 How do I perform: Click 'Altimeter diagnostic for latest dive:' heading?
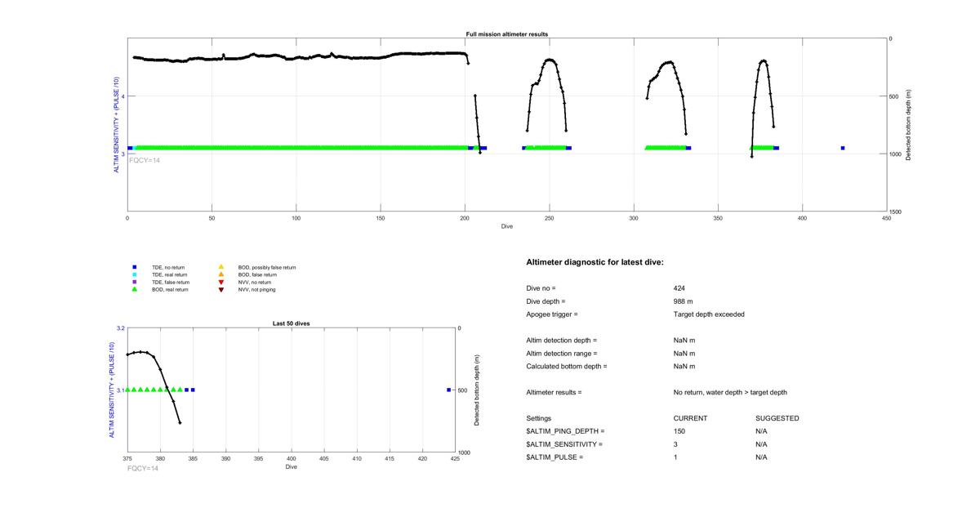tap(595, 262)
